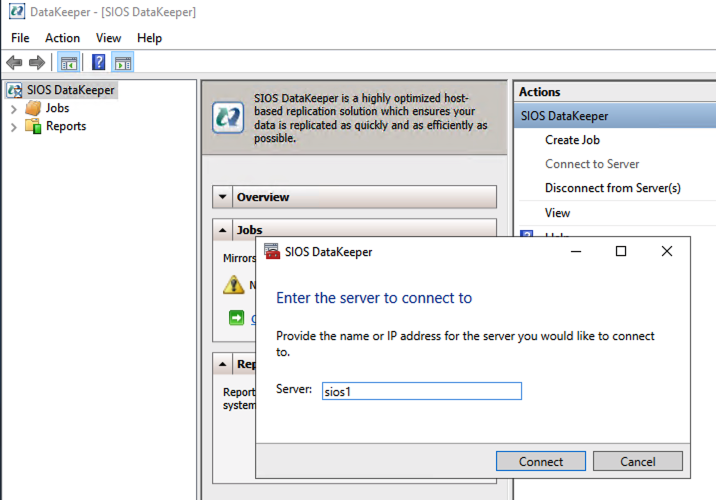Toggle the Jobs section header arrow

[x=222, y=230]
